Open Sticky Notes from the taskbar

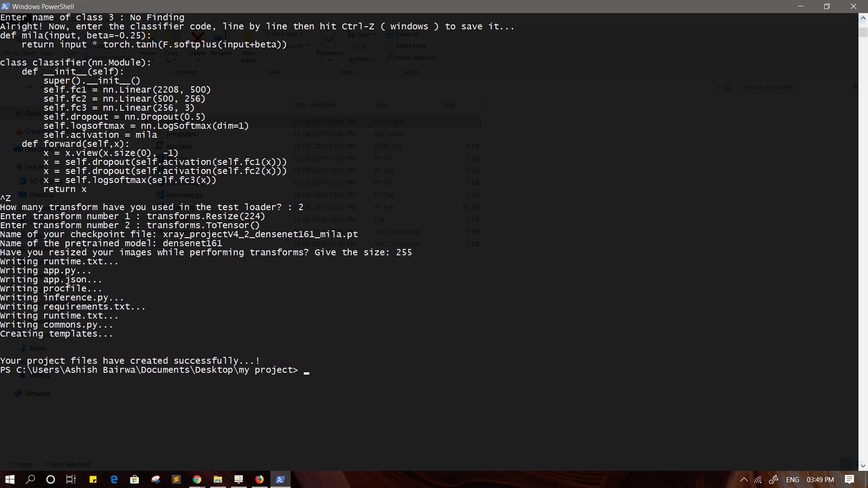[x=93, y=479]
